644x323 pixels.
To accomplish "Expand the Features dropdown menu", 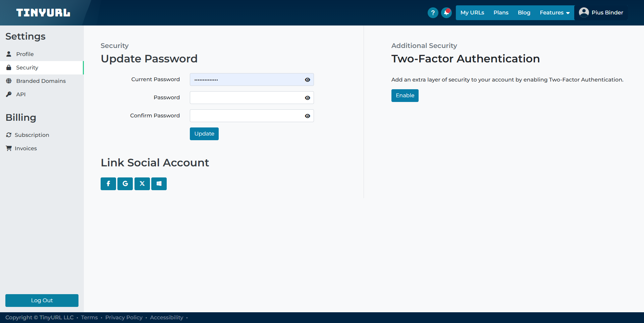I will pos(554,13).
